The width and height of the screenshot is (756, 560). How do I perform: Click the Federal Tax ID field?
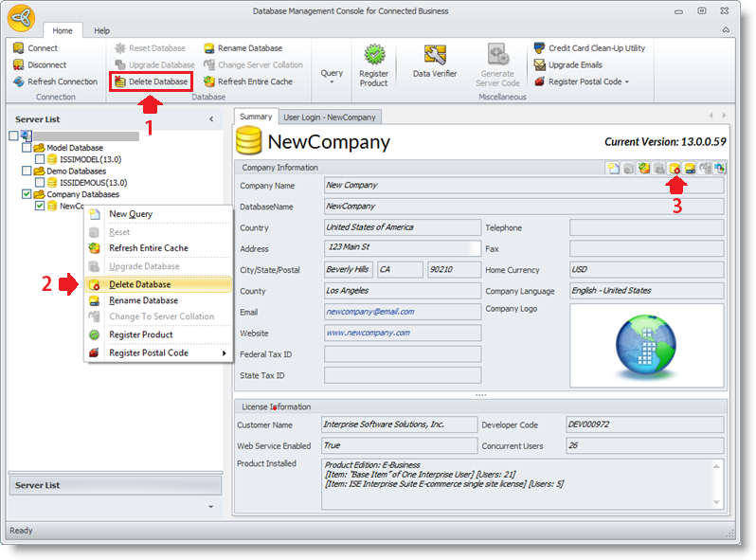(402, 354)
